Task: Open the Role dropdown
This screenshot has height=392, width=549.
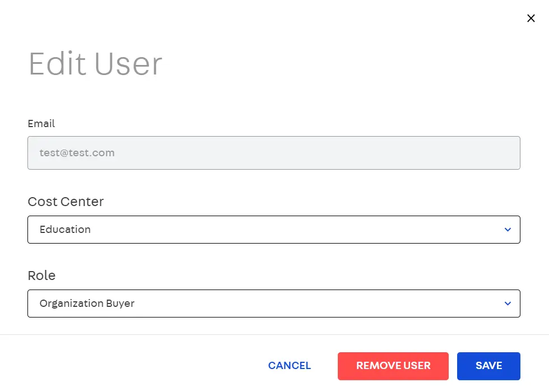Action: (x=273, y=304)
